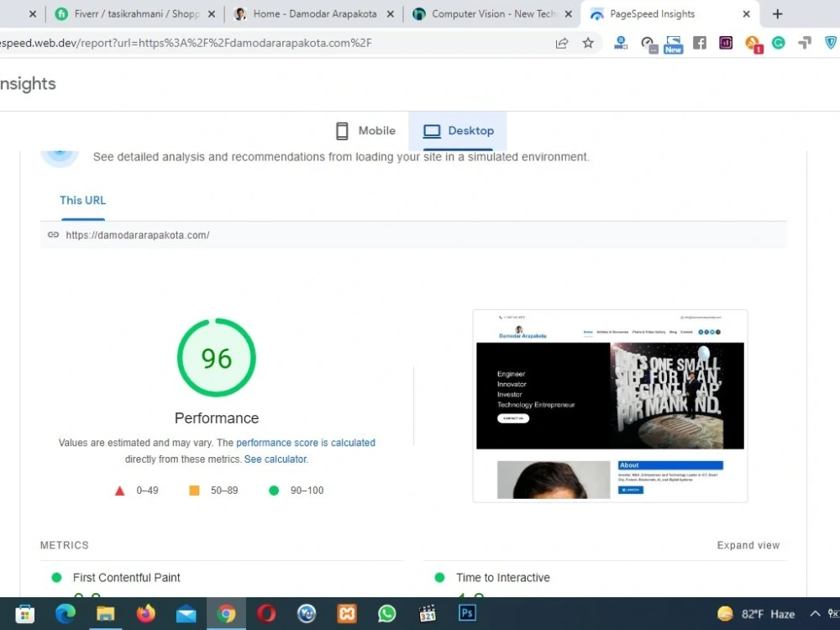Switch to the Mobile report tab

[366, 131]
